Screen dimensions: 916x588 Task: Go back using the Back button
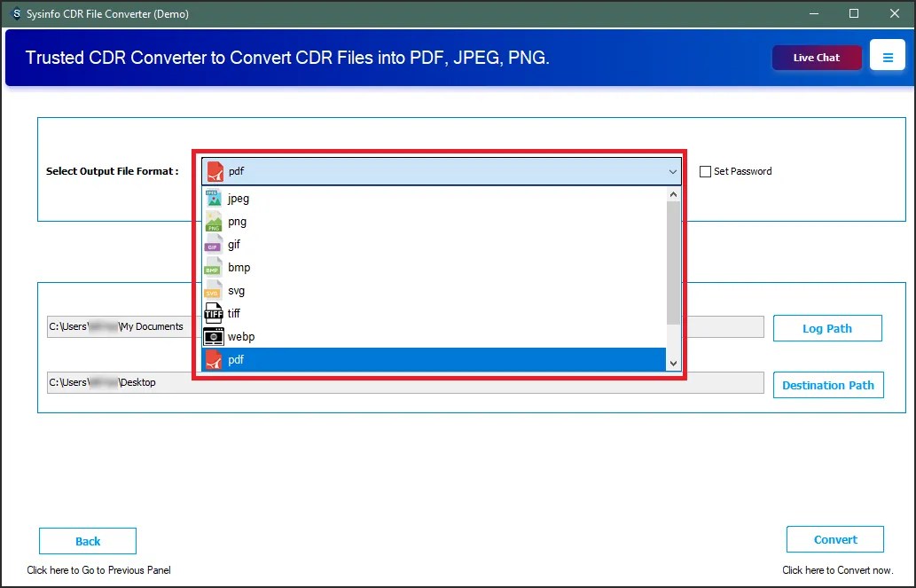[x=87, y=540]
